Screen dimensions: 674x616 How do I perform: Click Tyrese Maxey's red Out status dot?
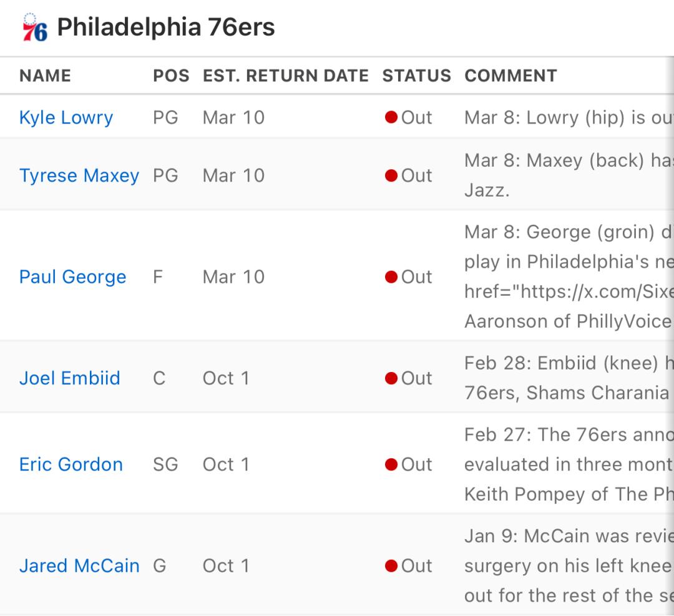(391, 175)
